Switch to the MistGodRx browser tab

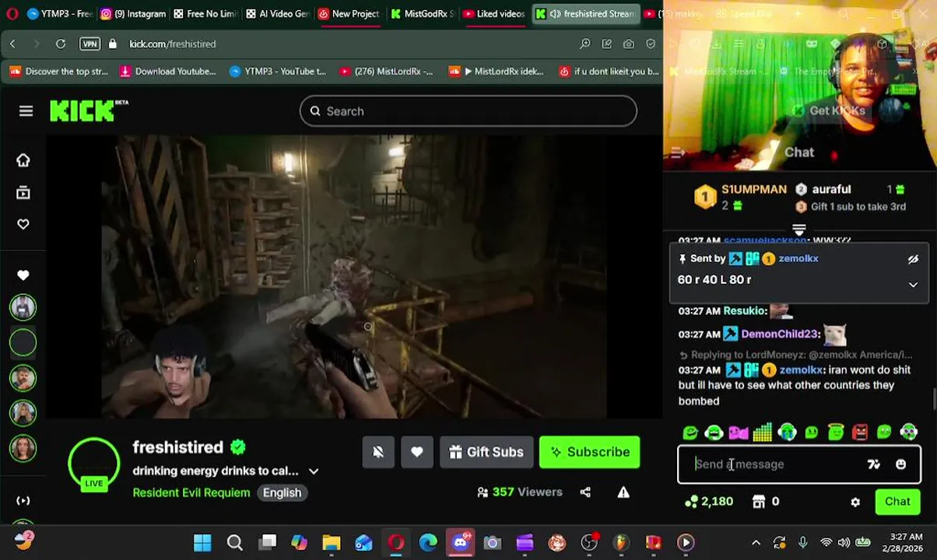pos(423,13)
